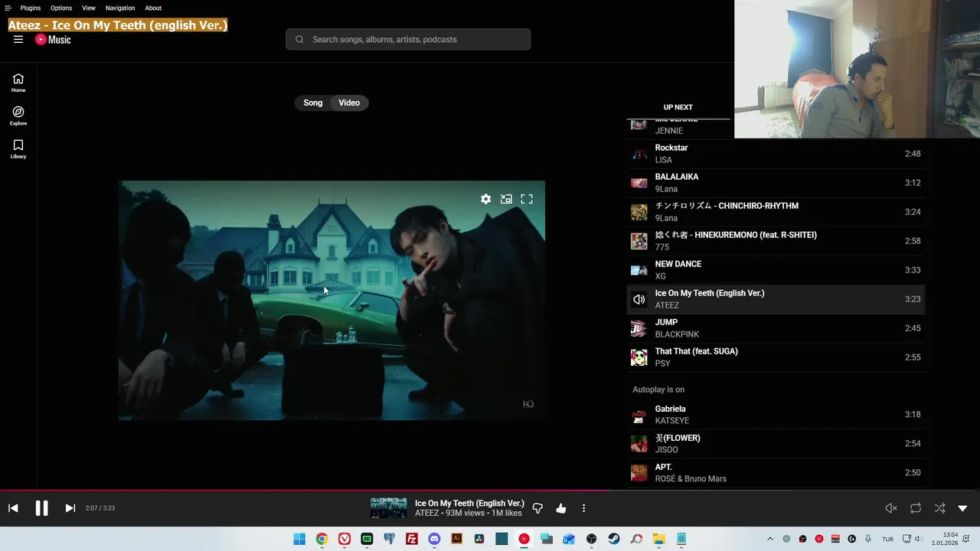Open DaVinci Resolve from taskbar
The width and height of the screenshot is (980, 551).
[x=479, y=539]
